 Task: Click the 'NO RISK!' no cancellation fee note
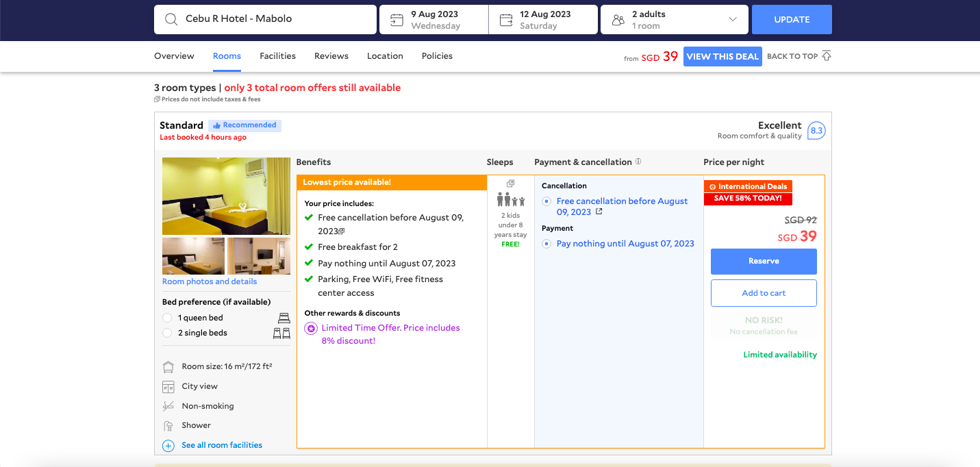(x=764, y=325)
